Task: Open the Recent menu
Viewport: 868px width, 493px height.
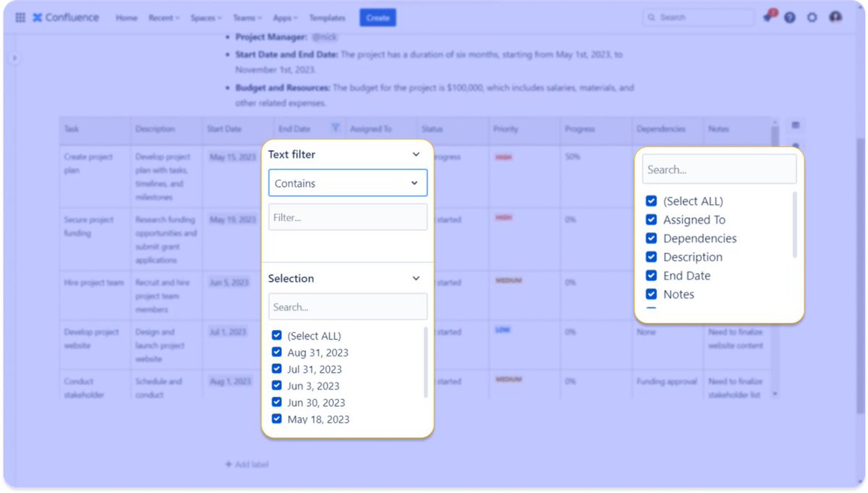Action: pyautogui.click(x=163, y=17)
